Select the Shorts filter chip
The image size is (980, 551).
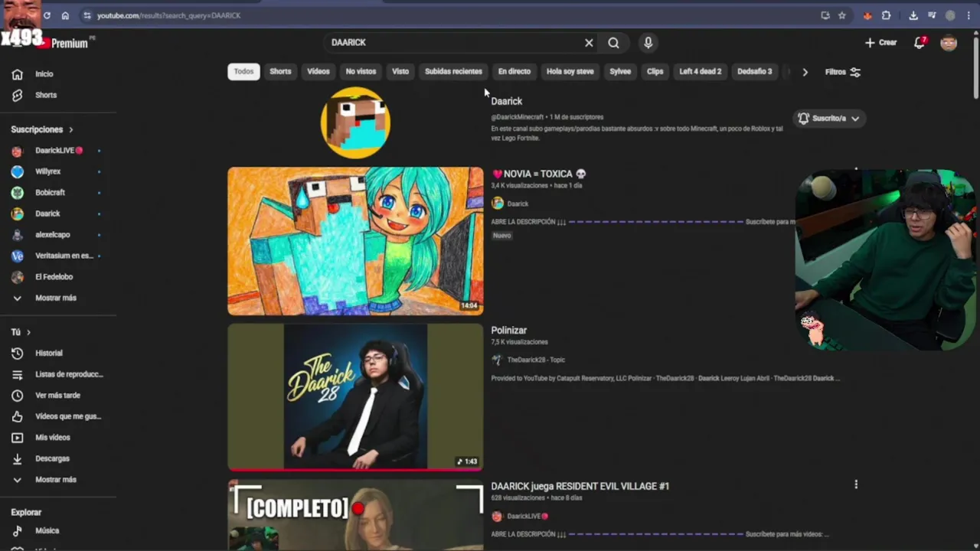coord(280,71)
